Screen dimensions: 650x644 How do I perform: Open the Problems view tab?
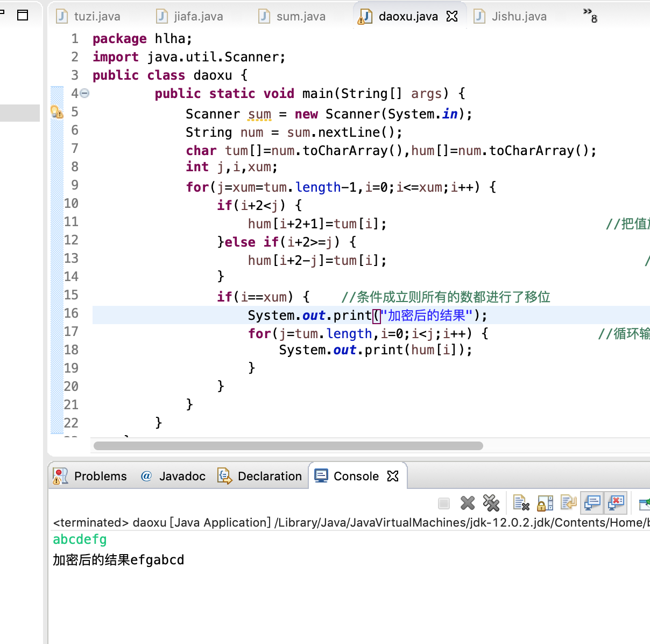pyautogui.click(x=100, y=477)
